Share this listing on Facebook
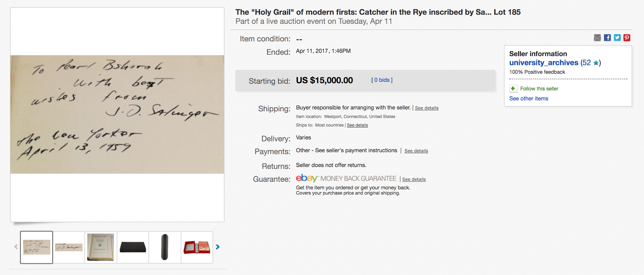Screen dimensions: 644x275 click(x=607, y=38)
